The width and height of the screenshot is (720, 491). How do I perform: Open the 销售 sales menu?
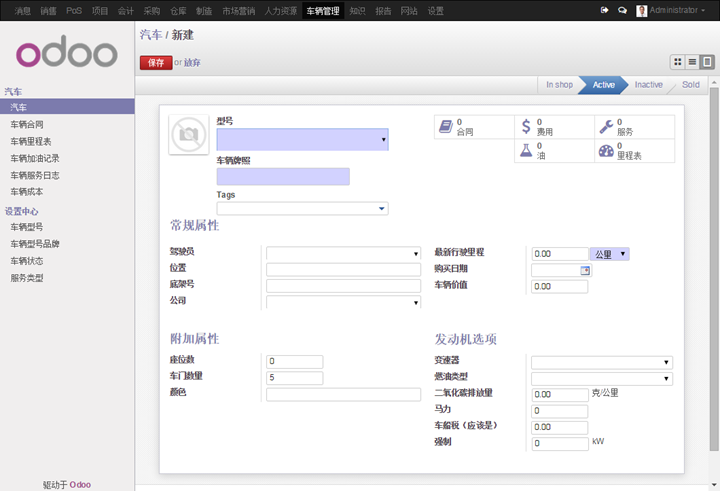48,11
